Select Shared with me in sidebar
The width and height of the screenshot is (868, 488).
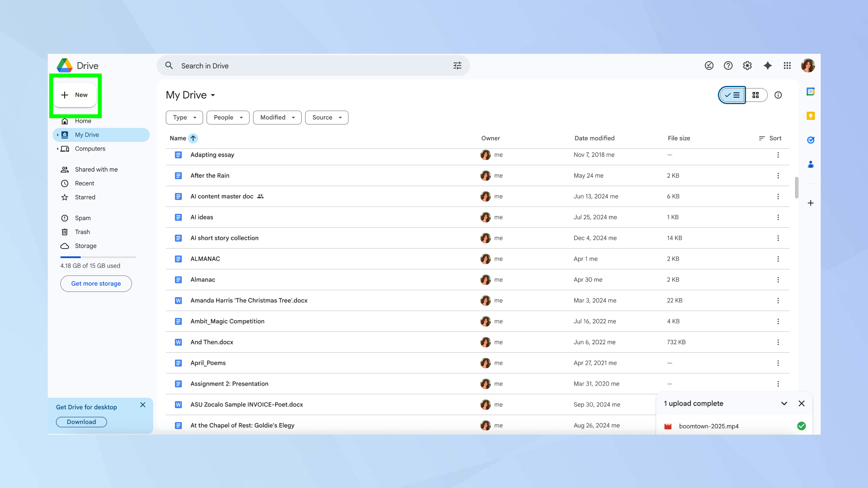pos(95,169)
